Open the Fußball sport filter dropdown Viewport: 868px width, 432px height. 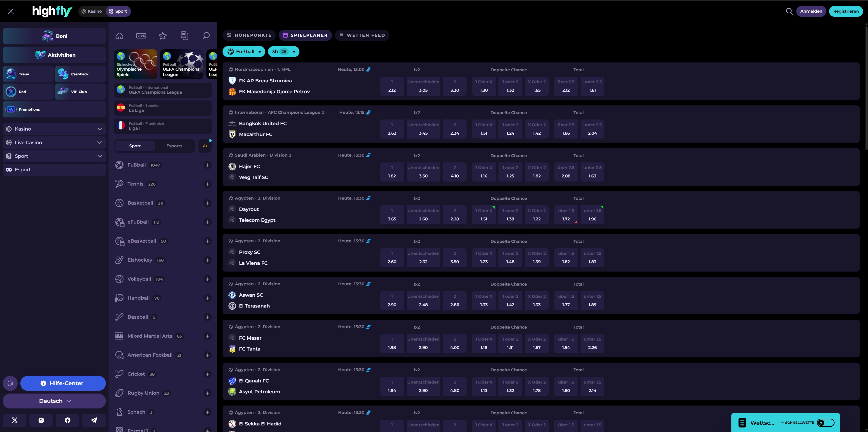(x=244, y=52)
